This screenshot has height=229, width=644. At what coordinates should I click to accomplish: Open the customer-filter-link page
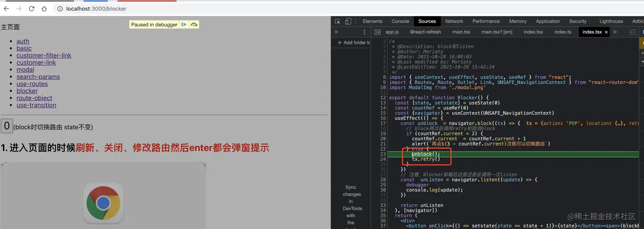[x=44, y=55]
